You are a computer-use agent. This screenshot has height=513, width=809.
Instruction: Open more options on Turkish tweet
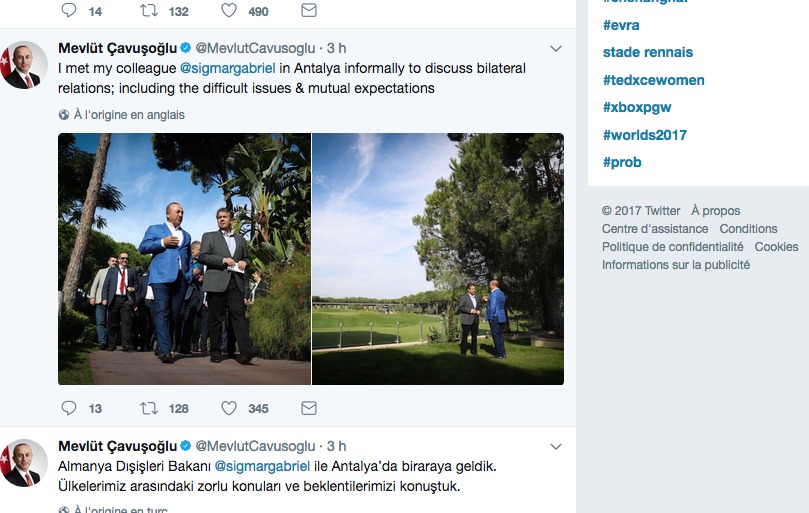[x=556, y=446]
